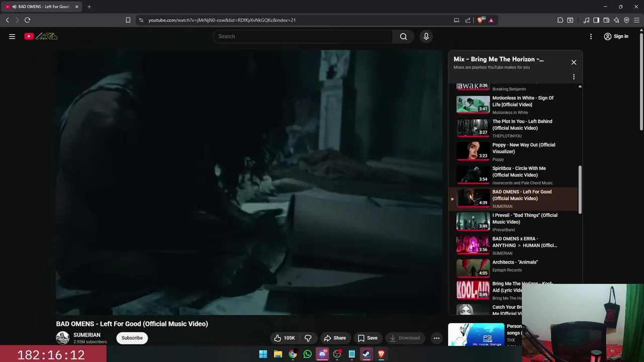Toggle the browser sidebar panel
The height and width of the screenshot is (362, 644).
coord(596,20)
